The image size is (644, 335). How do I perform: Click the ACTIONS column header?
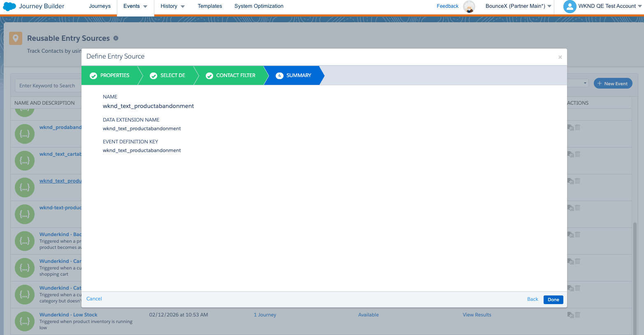pos(578,103)
